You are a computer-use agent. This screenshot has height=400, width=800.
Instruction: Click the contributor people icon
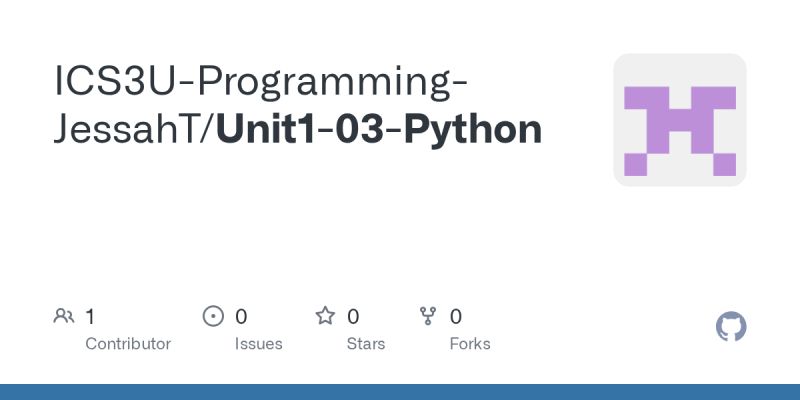click(x=64, y=316)
